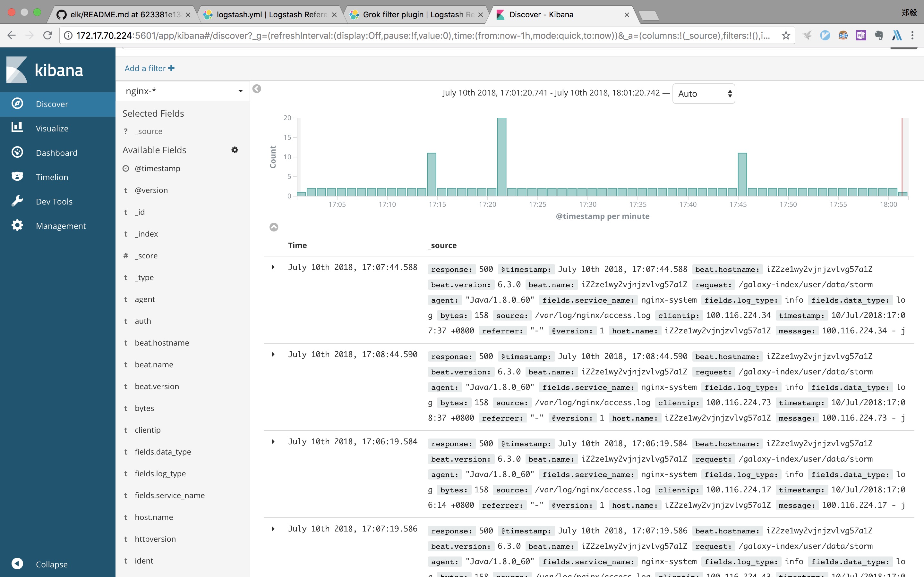Open the Dashboard gauge icon
This screenshot has height=577, width=924.
tap(17, 152)
